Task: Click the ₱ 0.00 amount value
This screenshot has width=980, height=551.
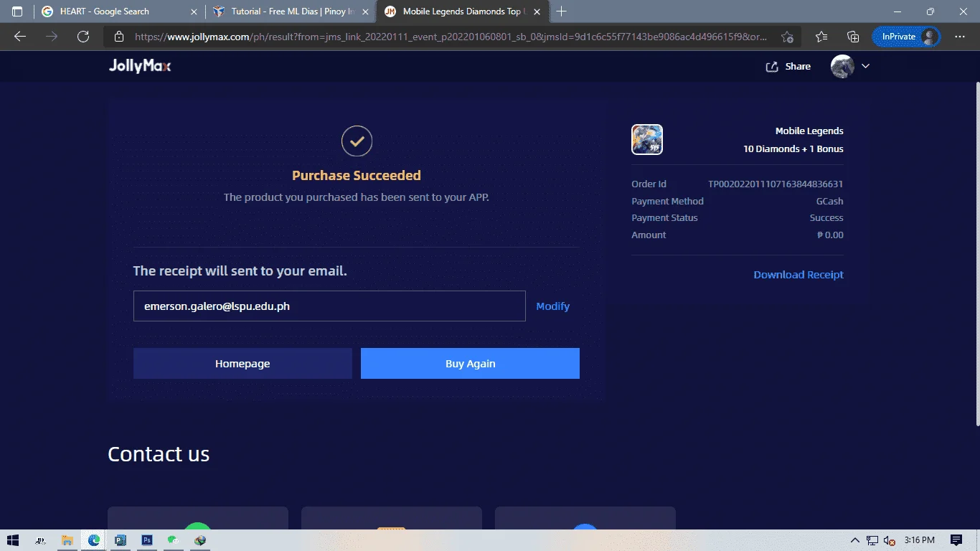Action: tap(830, 235)
